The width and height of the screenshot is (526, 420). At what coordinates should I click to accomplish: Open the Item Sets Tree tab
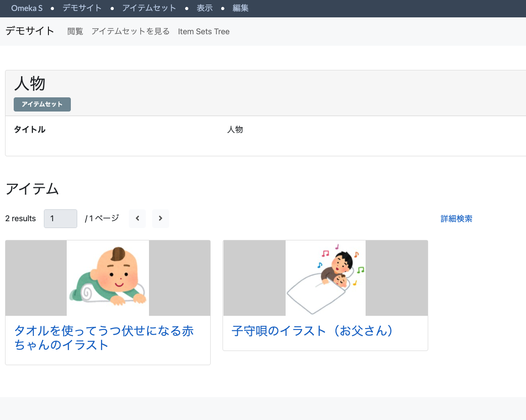[x=203, y=31]
